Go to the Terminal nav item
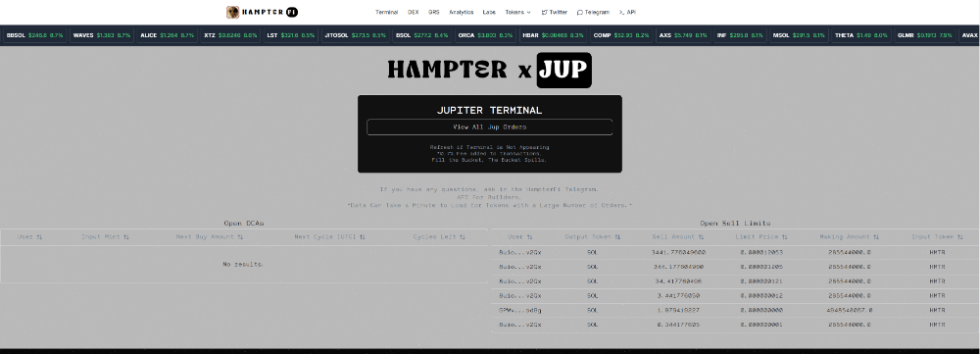Image resolution: width=980 pixels, height=354 pixels. coord(386,12)
